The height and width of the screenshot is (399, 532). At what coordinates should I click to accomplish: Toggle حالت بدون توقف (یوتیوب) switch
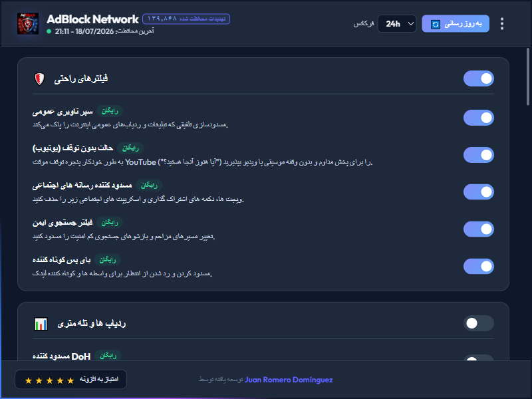(x=478, y=155)
